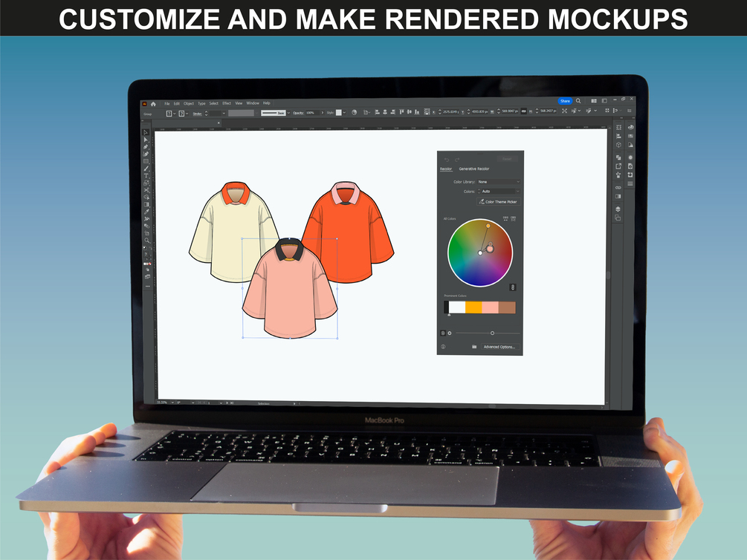This screenshot has height=560, width=747.
Task: Click the Recolor Artwork color-wheel icon
Action: tap(354, 112)
